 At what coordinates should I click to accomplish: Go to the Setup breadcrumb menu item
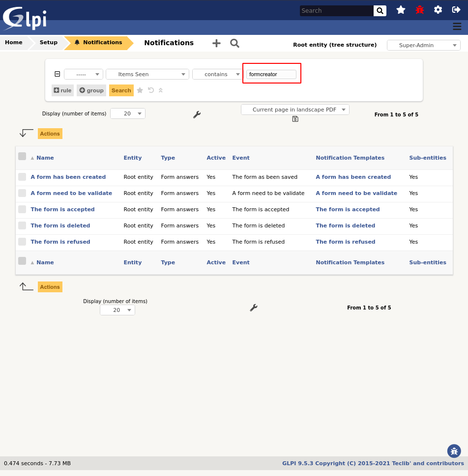tap(47, 43)
